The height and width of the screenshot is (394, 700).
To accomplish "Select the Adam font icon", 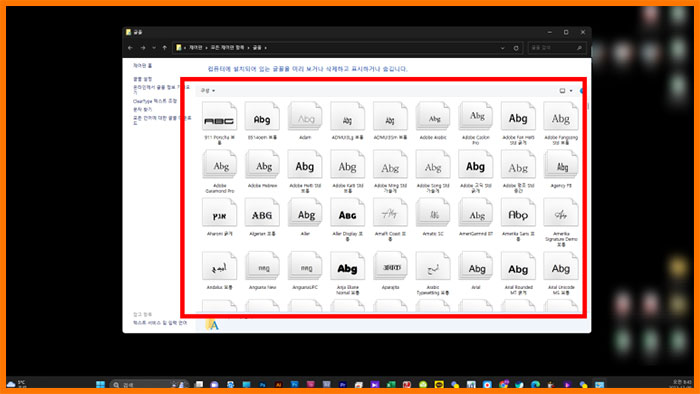I will point(305,117).
